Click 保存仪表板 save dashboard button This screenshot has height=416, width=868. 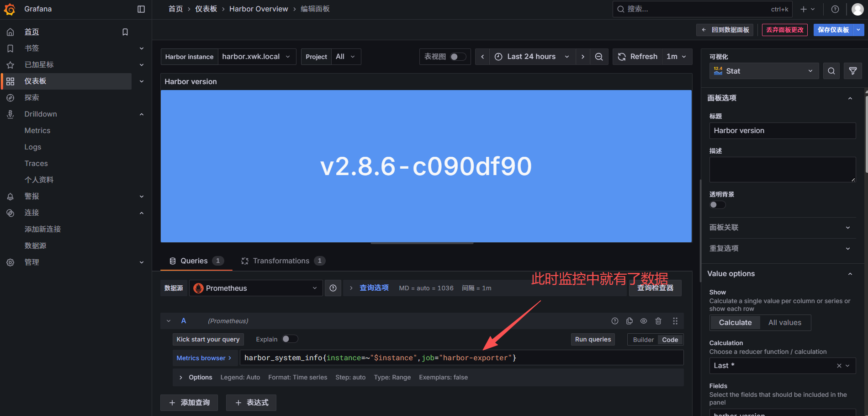click(833, 30)
